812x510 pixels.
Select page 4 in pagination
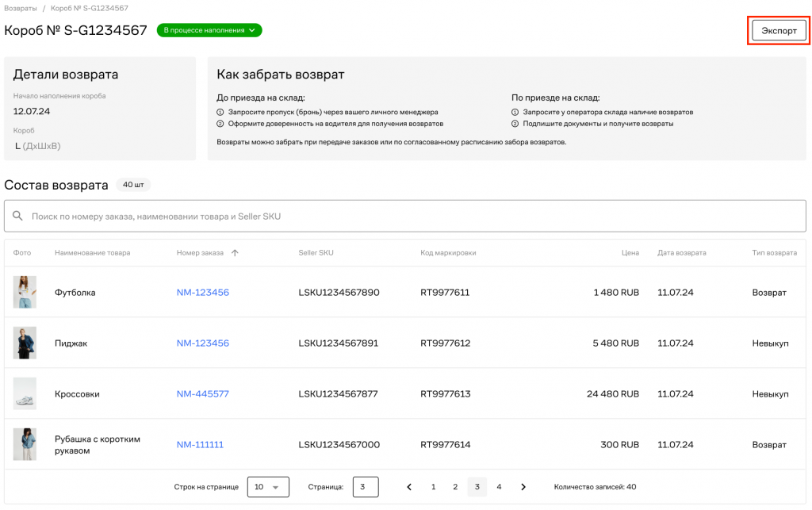tap(499, 487)
